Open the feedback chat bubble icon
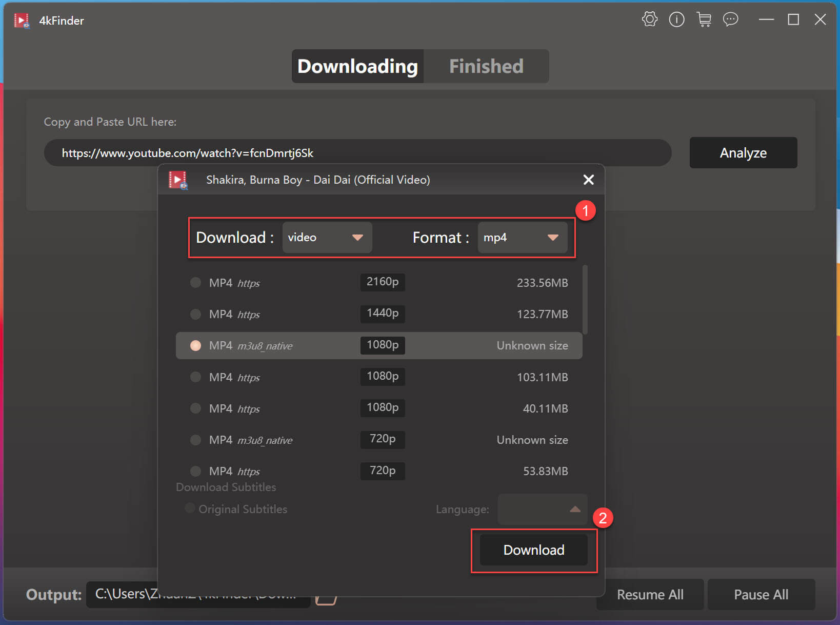Screen dimensions: 840x625 (x=730, y=19)
